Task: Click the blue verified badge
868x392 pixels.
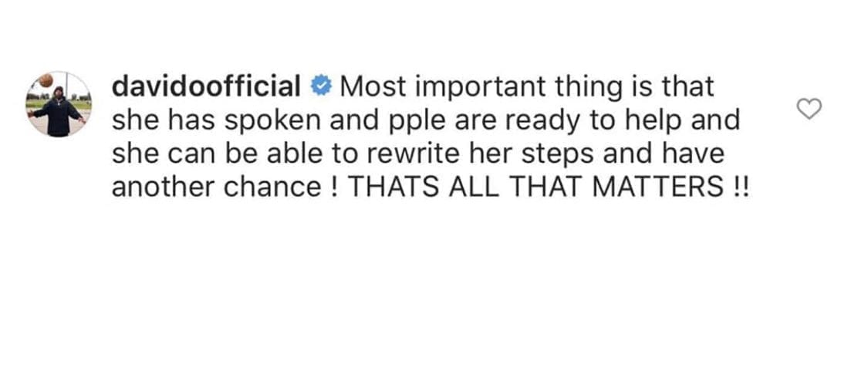Action: coord(319,87)
